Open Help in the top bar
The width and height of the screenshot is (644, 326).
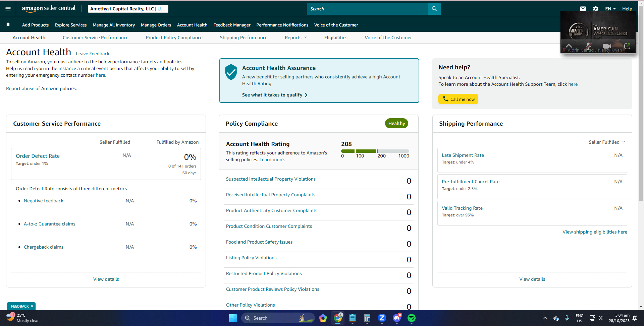(x=627, y=9)
